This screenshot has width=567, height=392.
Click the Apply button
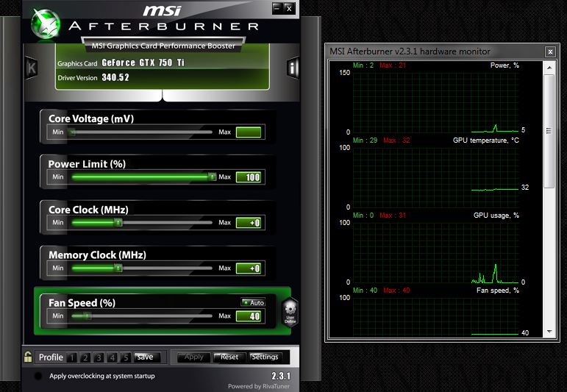click(x=194, y=357)
